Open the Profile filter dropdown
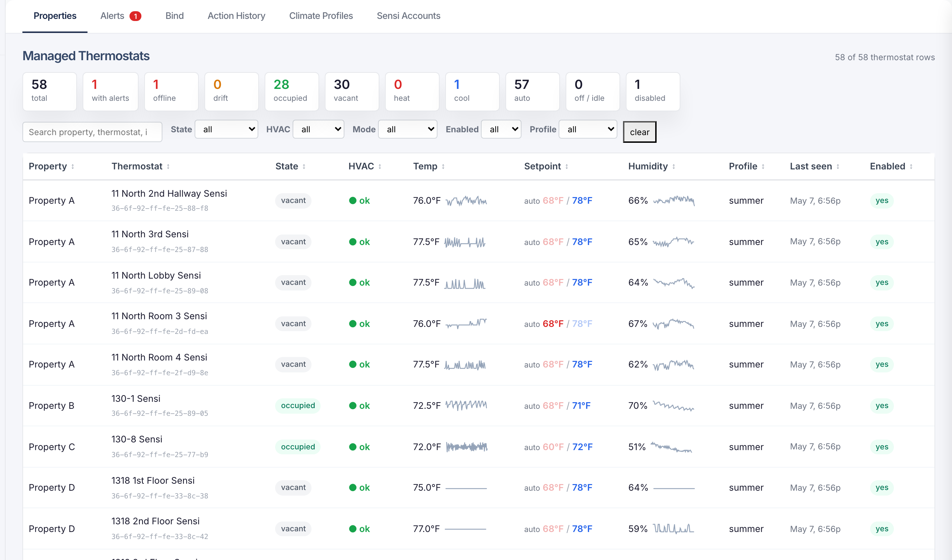The image size is (952, 560). (x=588, y=129)
